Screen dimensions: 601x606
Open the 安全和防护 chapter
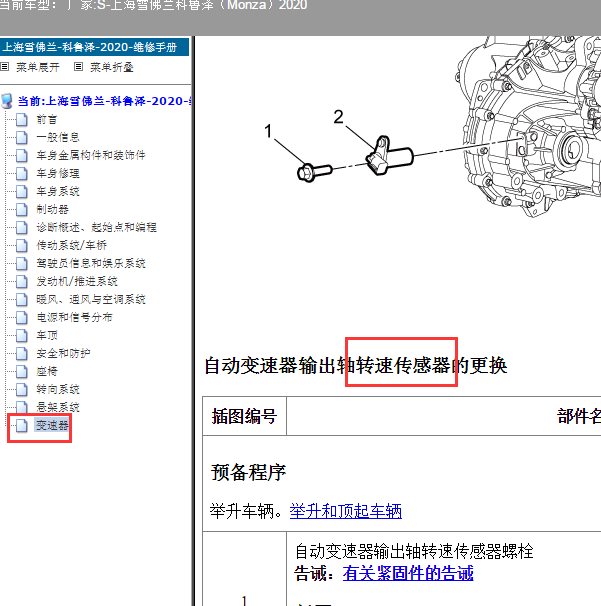click(63, 353)
